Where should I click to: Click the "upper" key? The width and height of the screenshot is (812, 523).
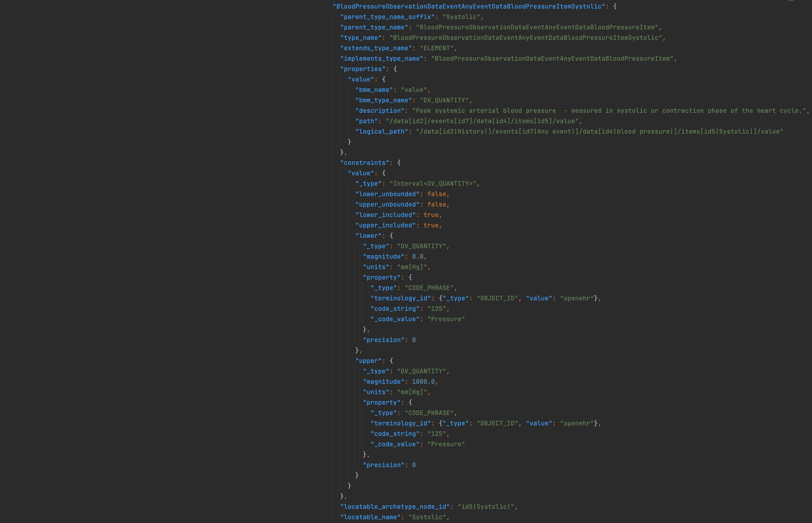369,361
